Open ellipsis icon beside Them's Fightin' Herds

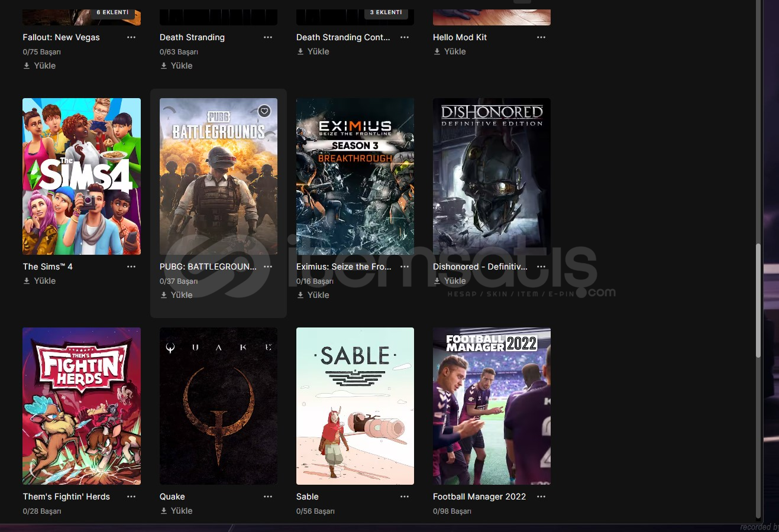pyautogui.click(x=131, y=497)
